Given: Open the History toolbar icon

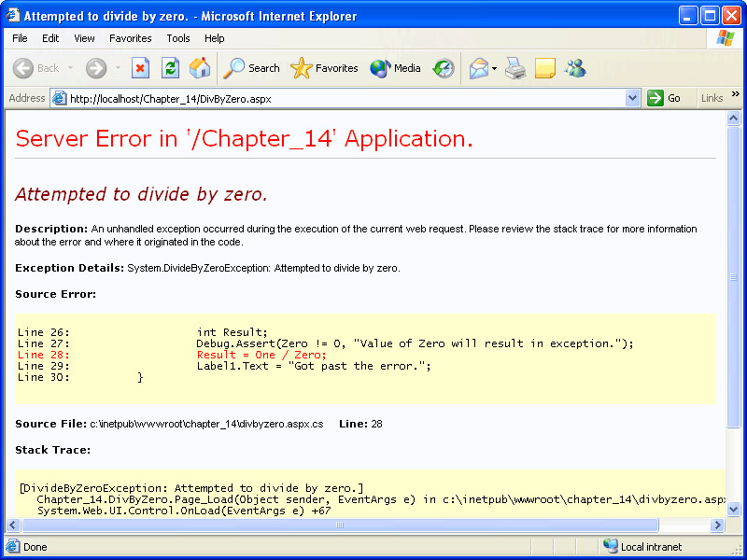Looking at the screenshot, I should pos(444,68).
